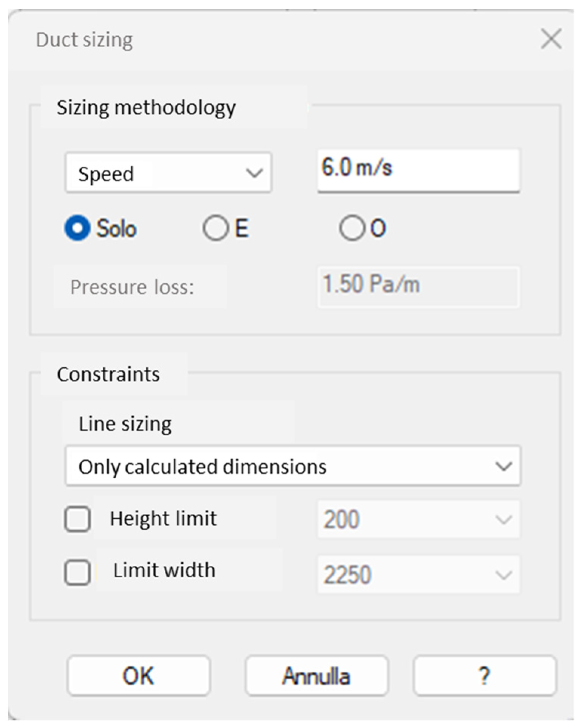Tick the Limit width checkbox
Image resolution: width=582 pixels, height=728 pixels.
tap(77, 572)
